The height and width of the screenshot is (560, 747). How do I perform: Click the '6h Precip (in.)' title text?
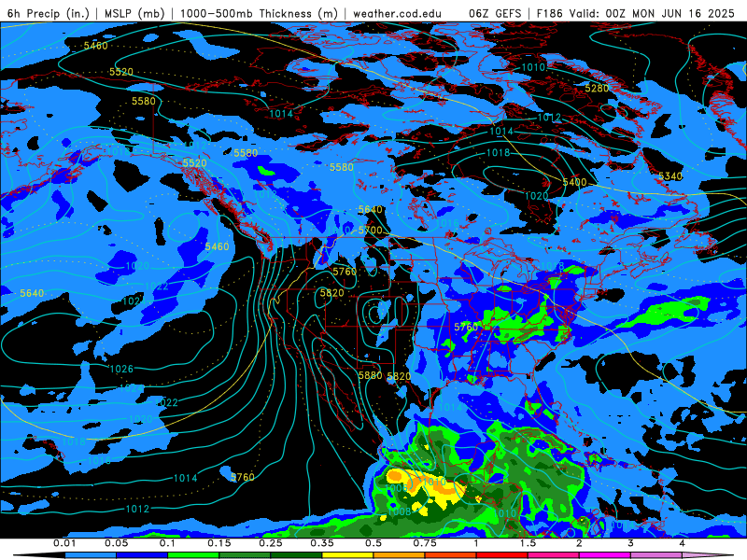(49, 13)
